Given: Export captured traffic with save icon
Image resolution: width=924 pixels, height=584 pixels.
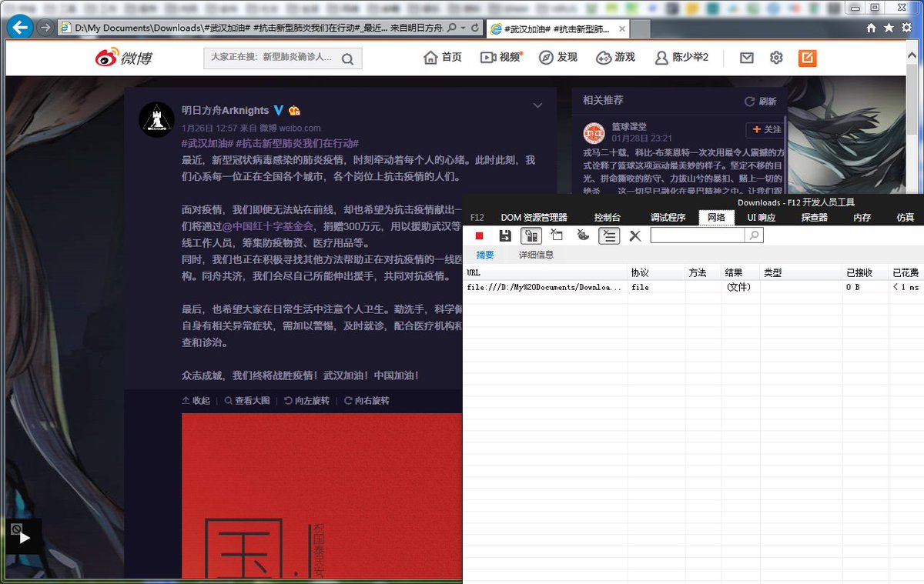Looking at the screenshot, I should 505,235.
